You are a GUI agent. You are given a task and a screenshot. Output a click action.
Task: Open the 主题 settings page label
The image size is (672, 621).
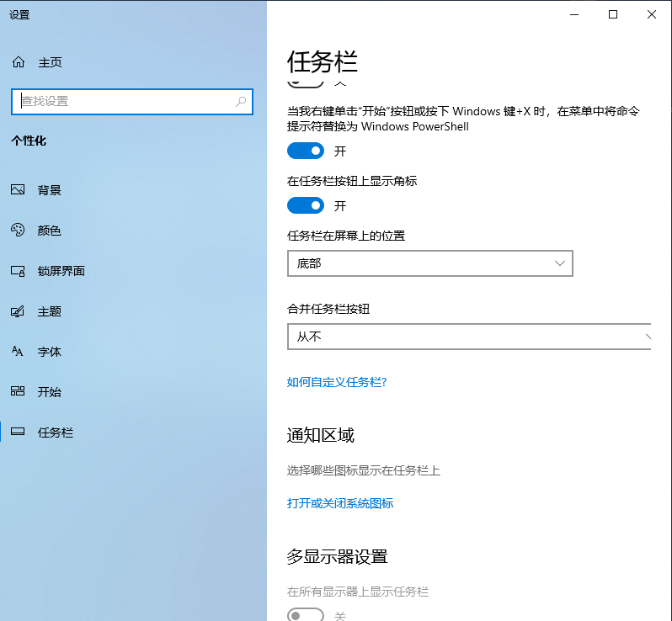50,311
